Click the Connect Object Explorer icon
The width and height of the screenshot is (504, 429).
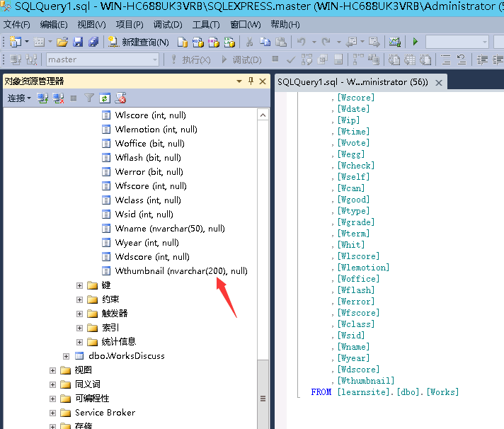[42, 98]
